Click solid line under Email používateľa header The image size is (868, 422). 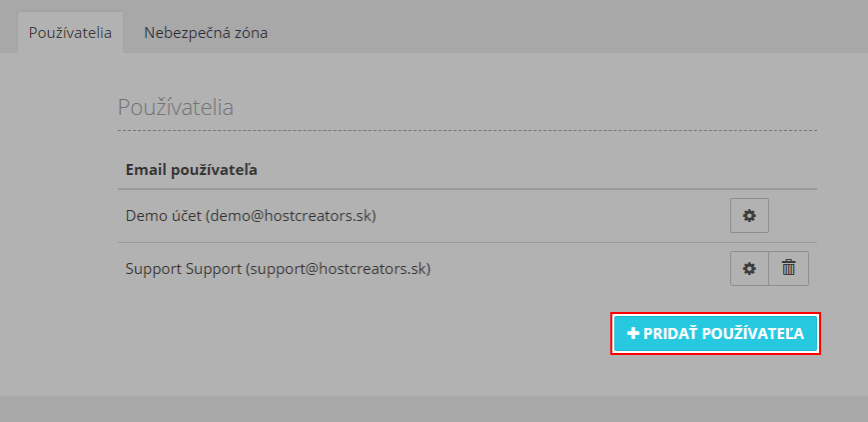[466, 189]
